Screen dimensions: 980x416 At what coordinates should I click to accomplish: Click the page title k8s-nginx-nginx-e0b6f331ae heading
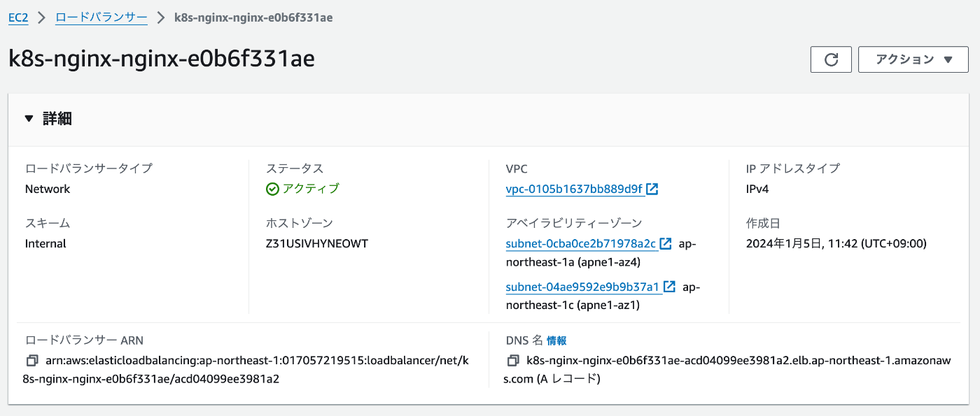click(162, 59)
